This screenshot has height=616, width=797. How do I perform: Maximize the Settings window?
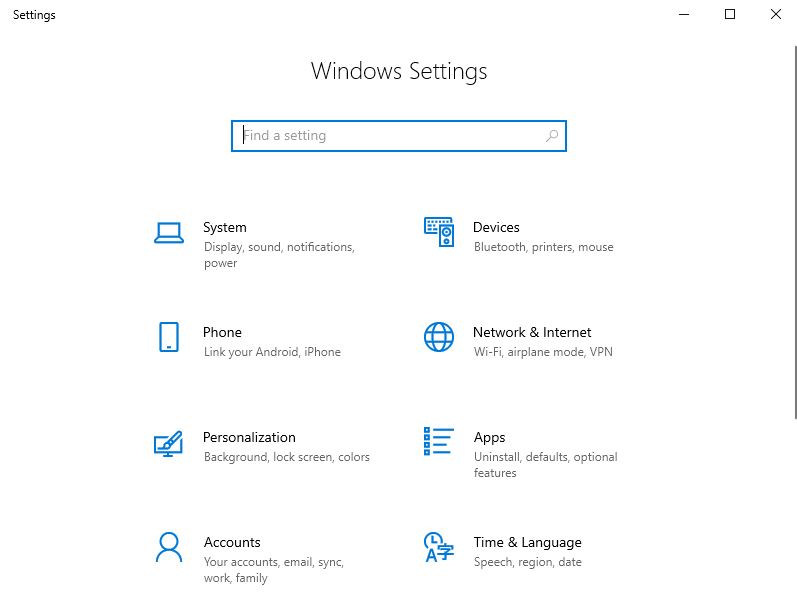coord(730,14)
